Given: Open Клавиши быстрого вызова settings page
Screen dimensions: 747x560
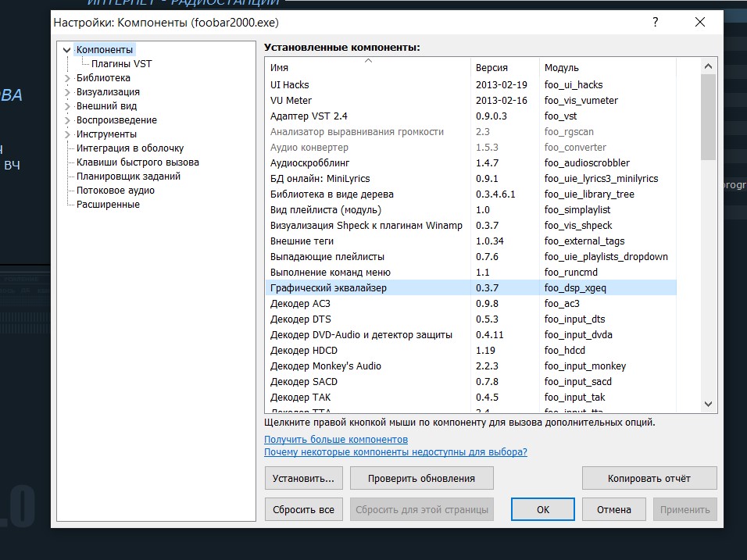Looking at the screenshot, I should pyautogui.click(x=138, y=162).
